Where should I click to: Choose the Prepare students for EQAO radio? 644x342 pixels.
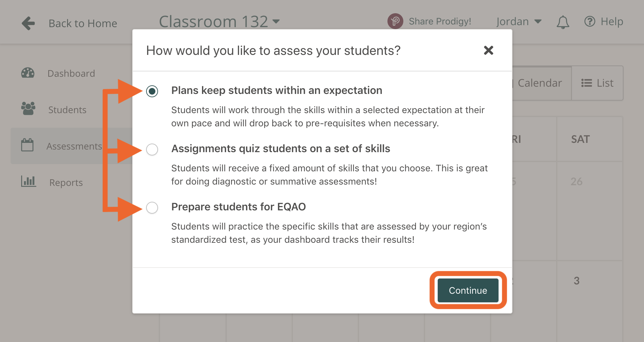(x=152, y=208)
